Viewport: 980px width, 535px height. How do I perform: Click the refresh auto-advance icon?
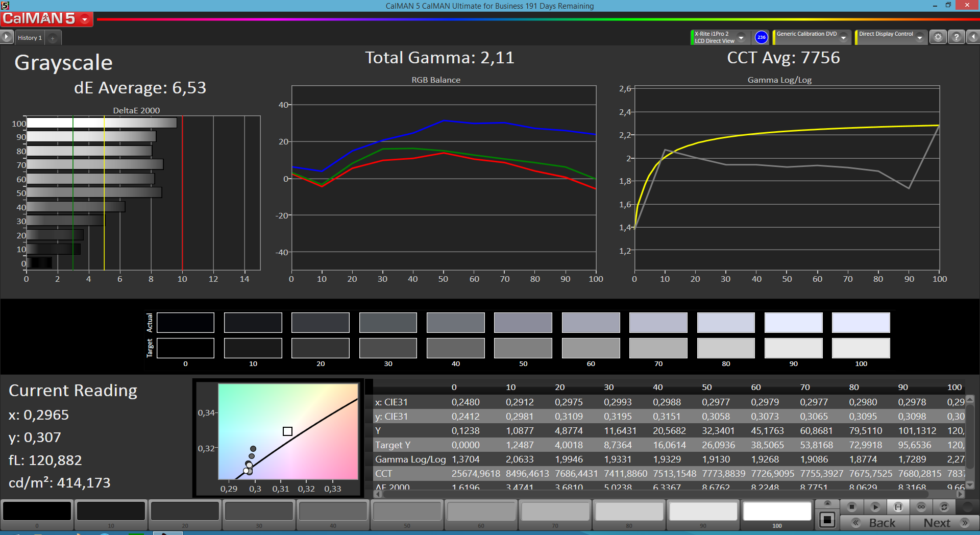tap(944, 507)
